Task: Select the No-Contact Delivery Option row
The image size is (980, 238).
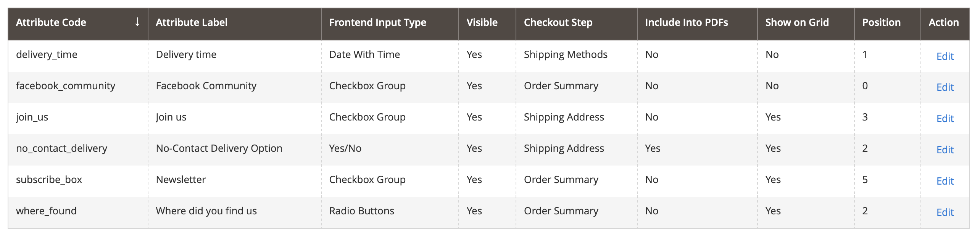Action: (x=488, y=150)
